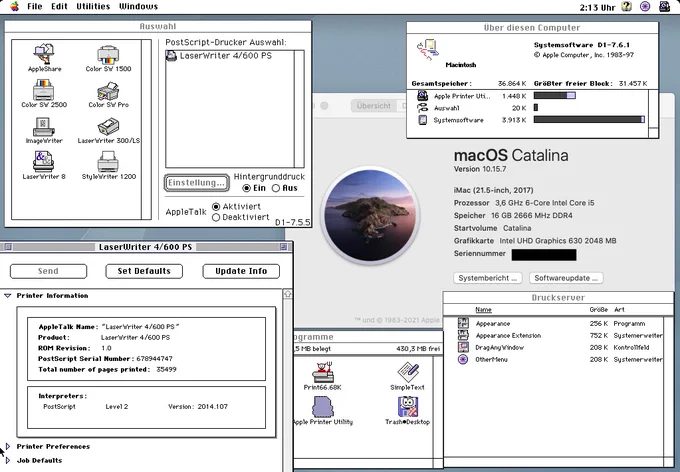Select the AppleShare icon in Auswahl
680x472 pixels.
(44, 53)
